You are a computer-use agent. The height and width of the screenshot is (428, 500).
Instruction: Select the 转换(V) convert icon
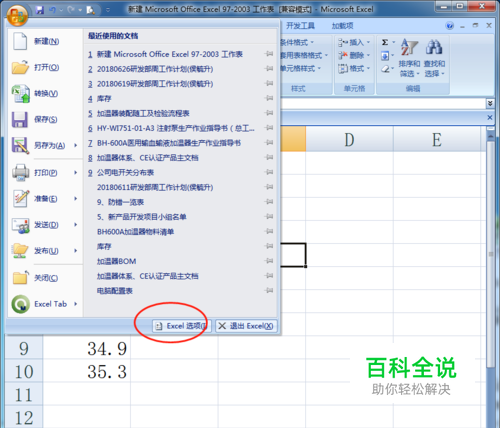(21, 94)
